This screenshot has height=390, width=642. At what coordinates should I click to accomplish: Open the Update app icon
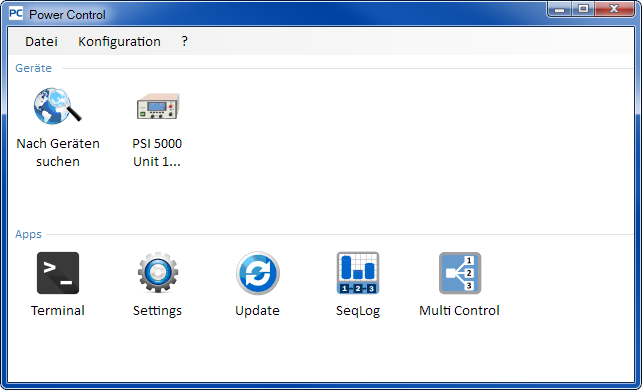click(x=258, y=273)
